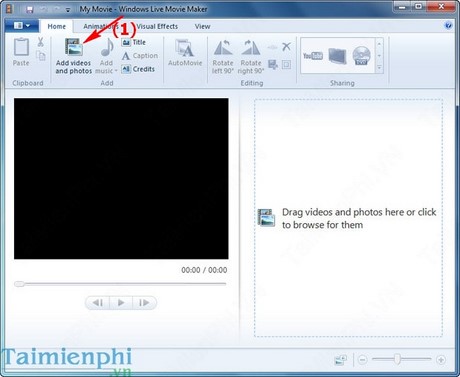This screenshot has width=460, height=377.
Task: Zoom in time scale plus button
Action: [x=441, y=360]
